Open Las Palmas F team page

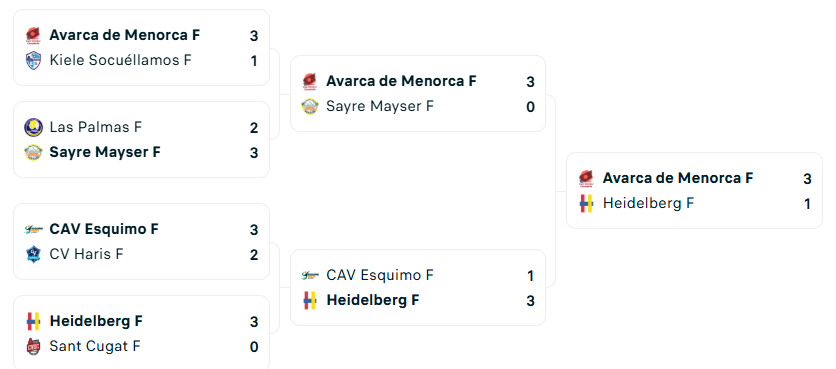[x=95, y=127]
